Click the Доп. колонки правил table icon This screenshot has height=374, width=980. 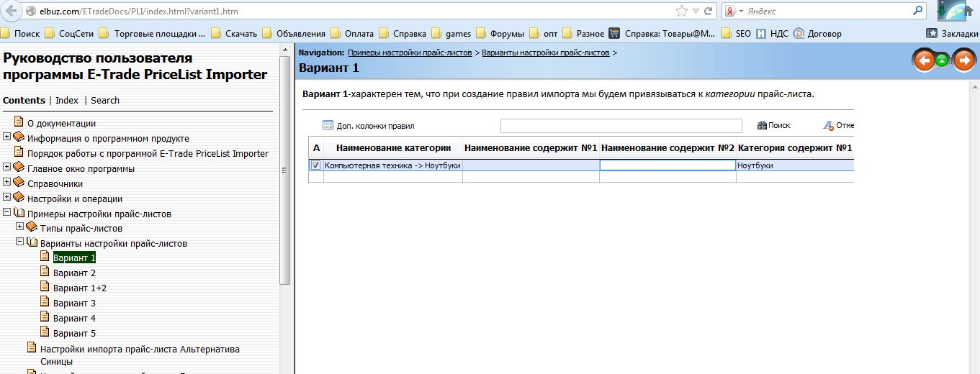pos(328,125)
